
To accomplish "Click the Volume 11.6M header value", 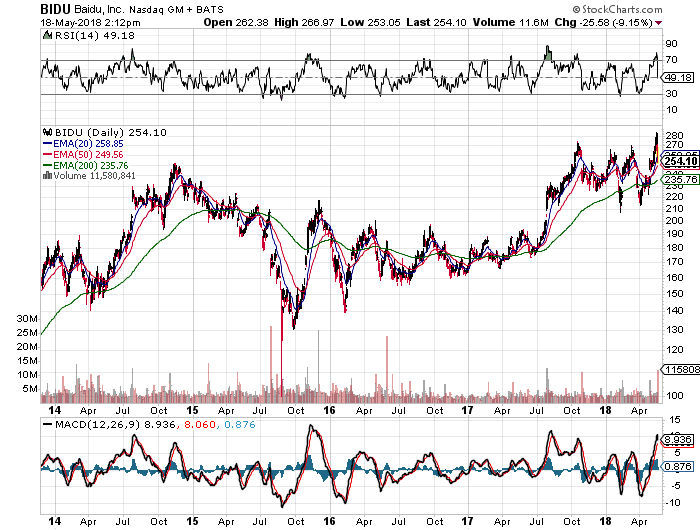I will tap(511, 22).
